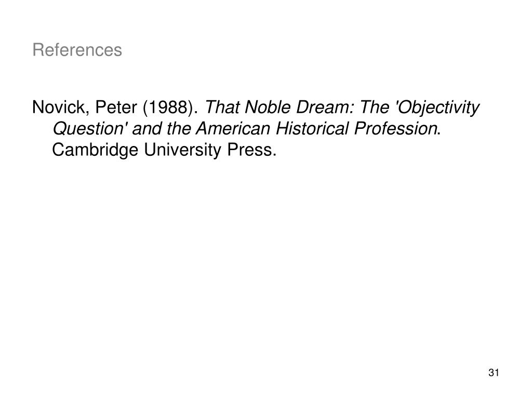
Task: Select slide page number 31
Action: point(494,373)
